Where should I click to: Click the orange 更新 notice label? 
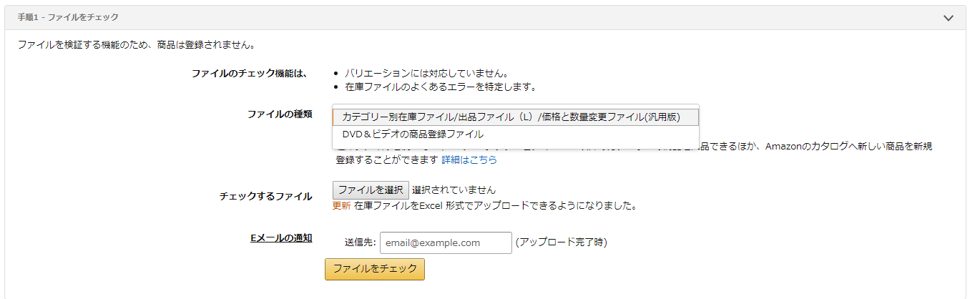click(341, 206)
